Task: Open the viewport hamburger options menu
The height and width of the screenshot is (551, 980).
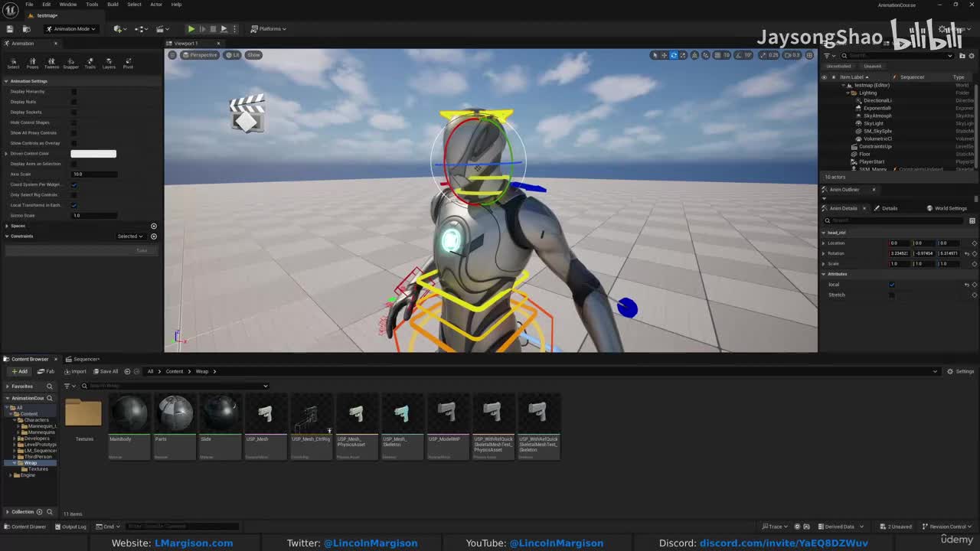Action: coord(172,55)
